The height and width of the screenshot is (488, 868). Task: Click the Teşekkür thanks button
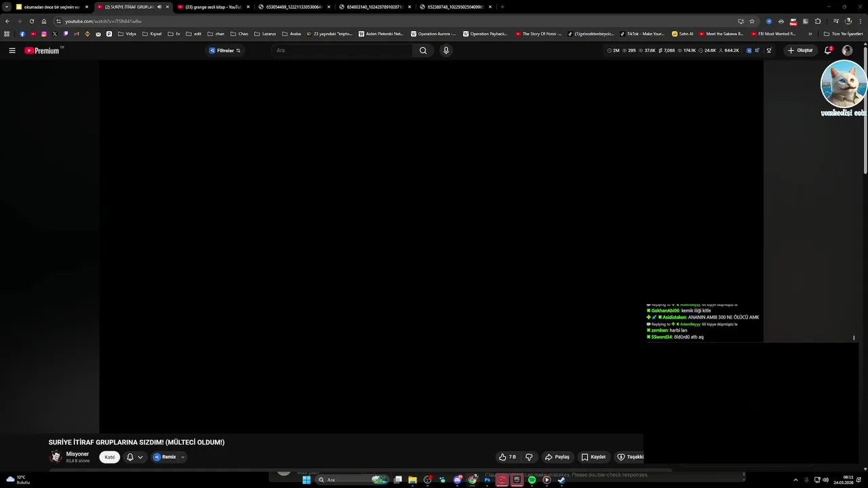coord(629,457)
